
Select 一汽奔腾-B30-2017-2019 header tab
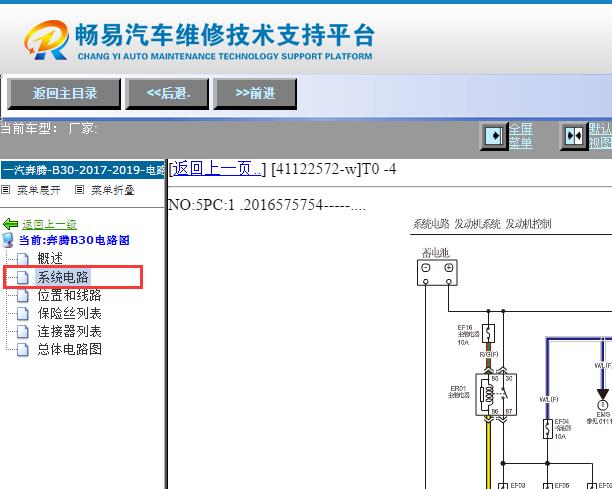pos(82,170)
